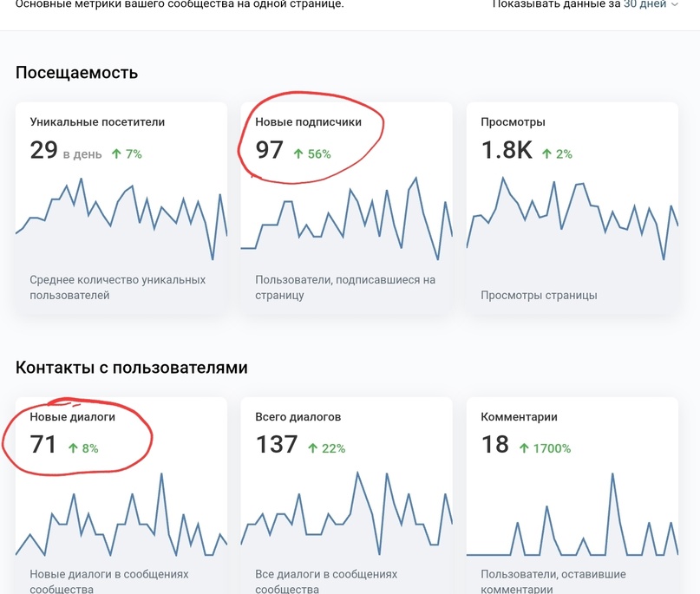Click the Комментарии line chart
Image resolution: width=700 pixels, height=594 pixels.
(x=572, y=520)
